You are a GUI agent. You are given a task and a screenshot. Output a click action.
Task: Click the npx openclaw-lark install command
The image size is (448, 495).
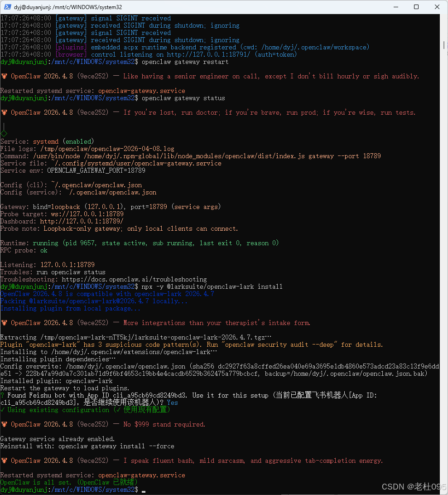coord(212,286)
